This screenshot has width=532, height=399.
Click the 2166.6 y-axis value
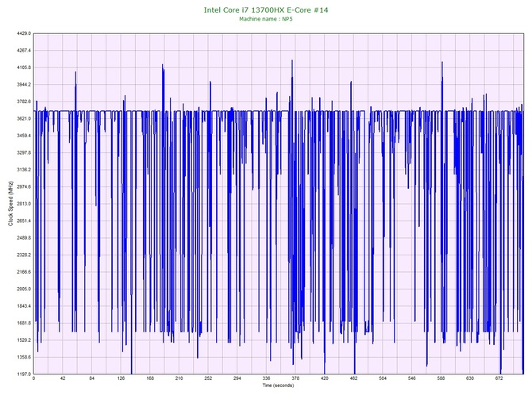point(24,272)
